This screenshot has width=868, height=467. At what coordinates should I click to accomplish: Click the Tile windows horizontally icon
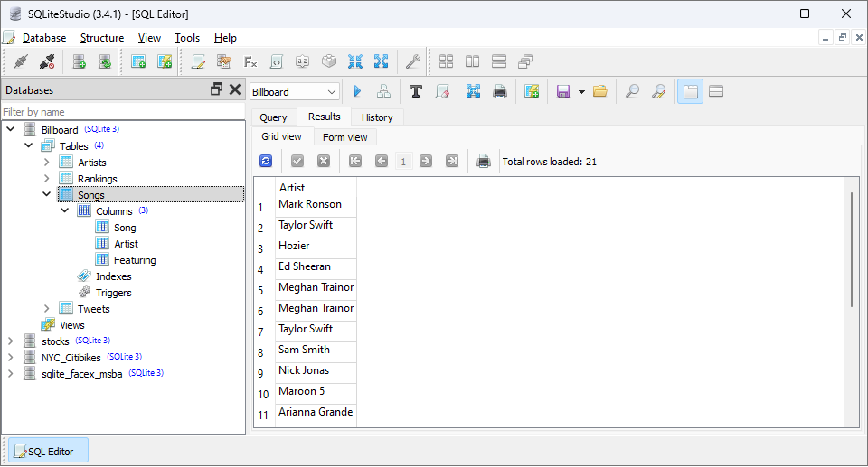(x=472, y=61)
